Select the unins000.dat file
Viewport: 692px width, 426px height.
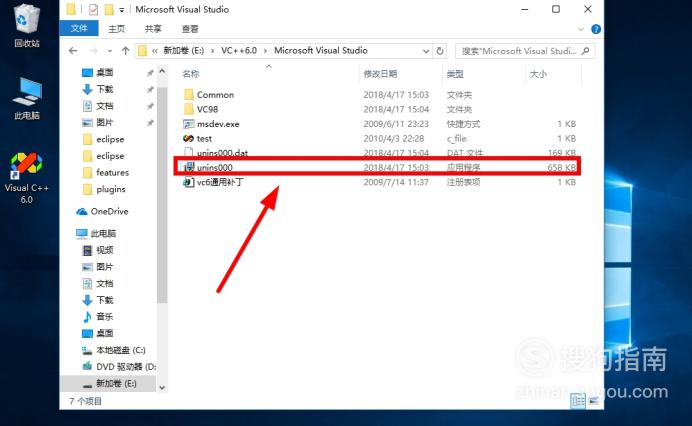point(222,153)
